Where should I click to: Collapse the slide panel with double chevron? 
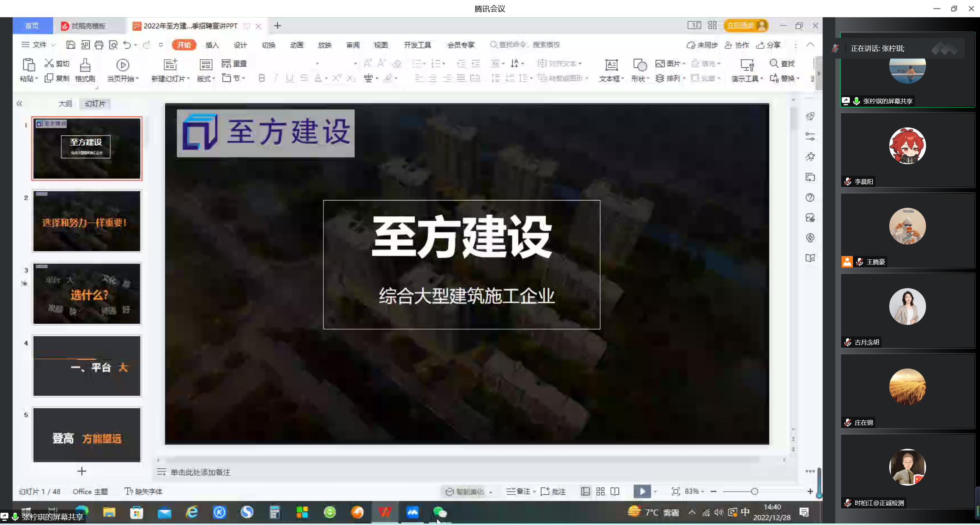20,103
